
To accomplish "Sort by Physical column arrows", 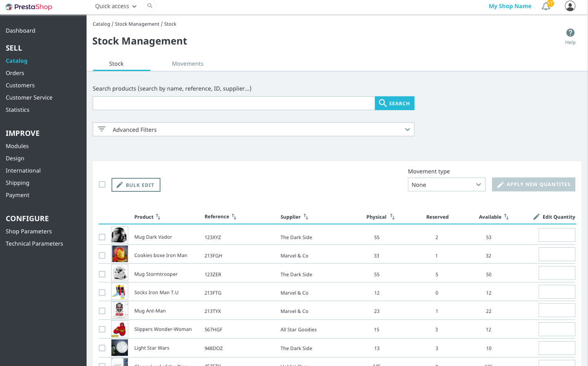I will [x=392, y=217].
